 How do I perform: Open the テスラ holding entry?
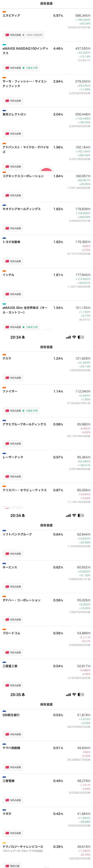[x=46, y=368]
